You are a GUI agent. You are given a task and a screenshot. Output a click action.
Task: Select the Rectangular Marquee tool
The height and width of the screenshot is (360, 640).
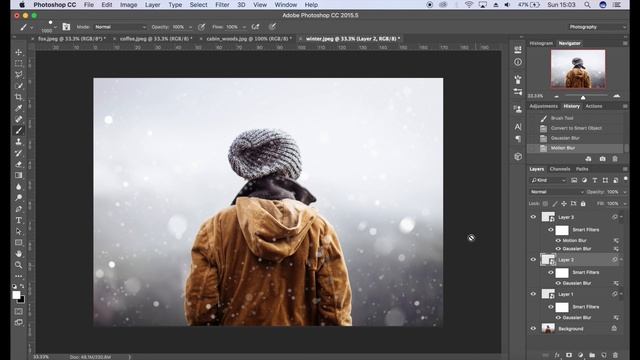pos(19,64)
